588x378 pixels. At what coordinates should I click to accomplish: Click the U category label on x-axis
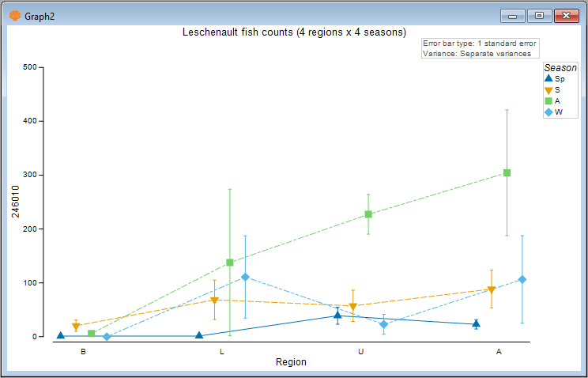[x=360, y=352]
